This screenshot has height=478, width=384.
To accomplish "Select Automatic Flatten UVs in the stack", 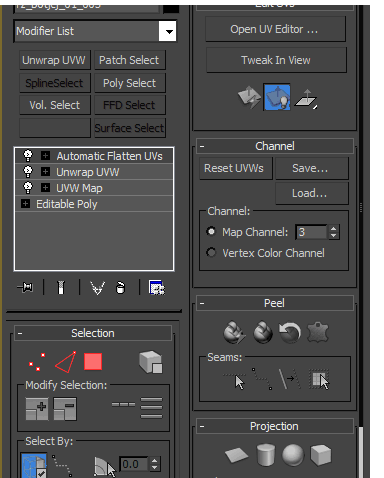I will click(109, 156).
